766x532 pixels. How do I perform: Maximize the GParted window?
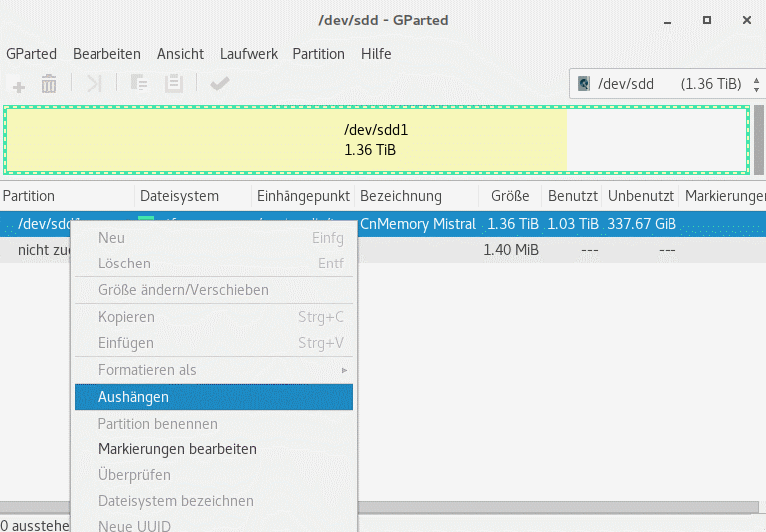click(707, 20)
